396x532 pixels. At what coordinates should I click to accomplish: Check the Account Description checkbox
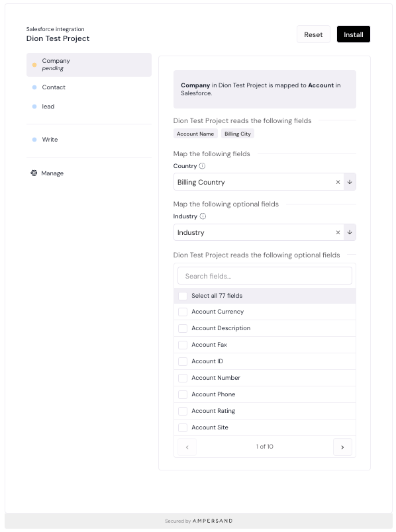click(x=183, y=328)
